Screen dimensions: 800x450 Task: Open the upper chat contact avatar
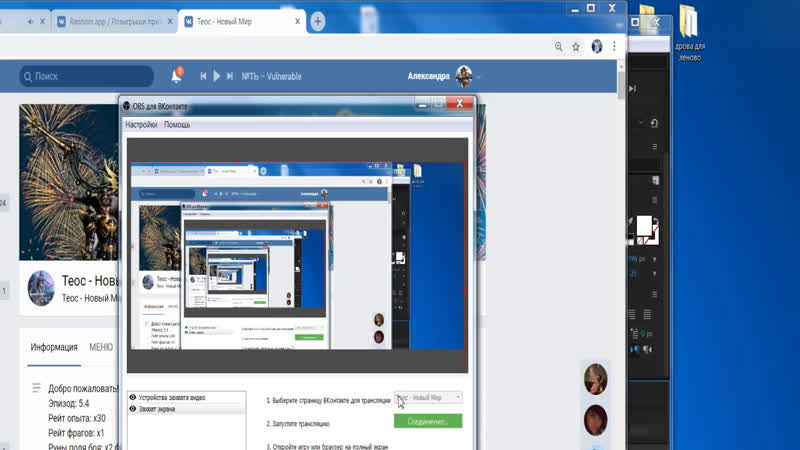tap(595, 379)
